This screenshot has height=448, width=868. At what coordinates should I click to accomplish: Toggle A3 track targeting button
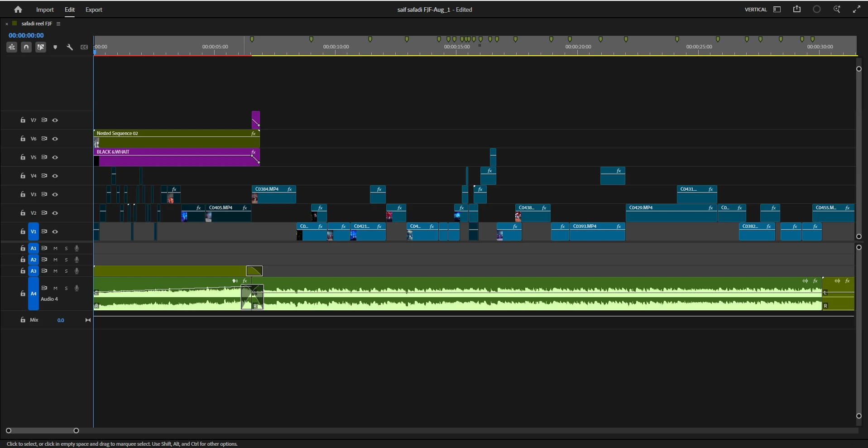[x=34, y=271]
